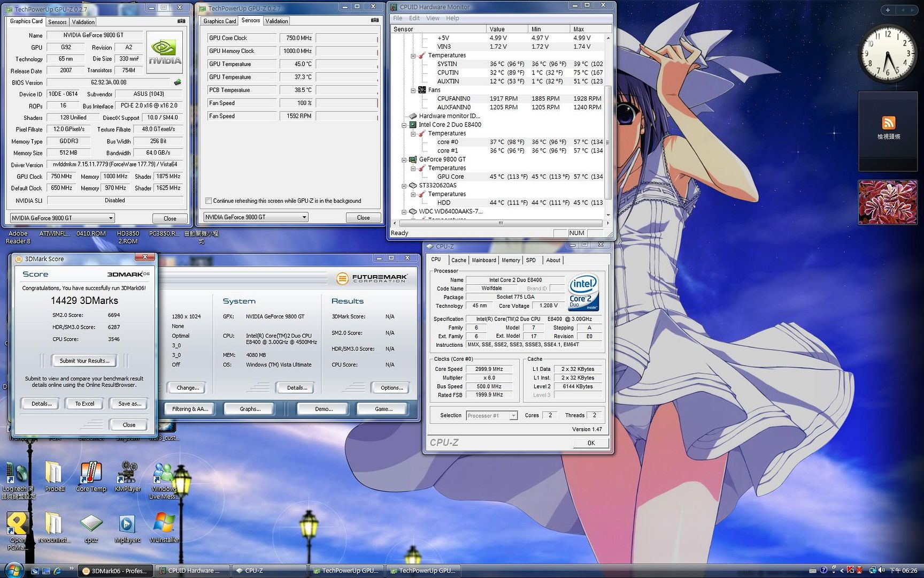Collapse the Intel Core 2 Duo E8400 node

pos(404,125)
